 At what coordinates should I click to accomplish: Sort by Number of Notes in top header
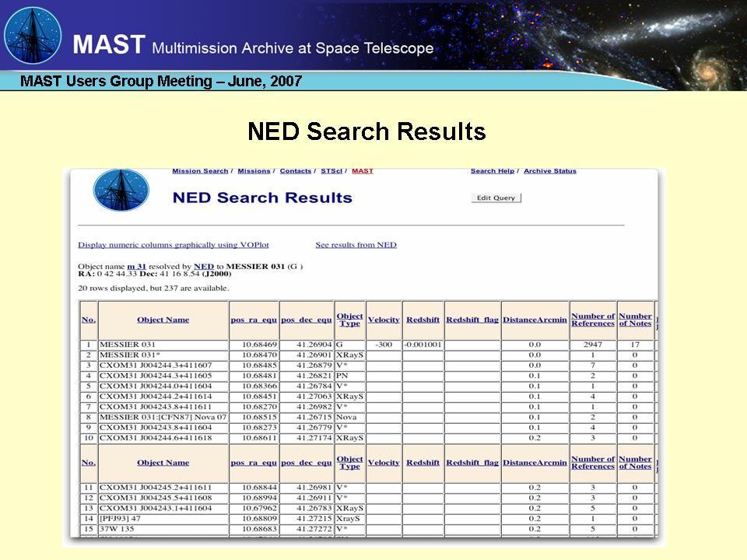tap(635, 320)
